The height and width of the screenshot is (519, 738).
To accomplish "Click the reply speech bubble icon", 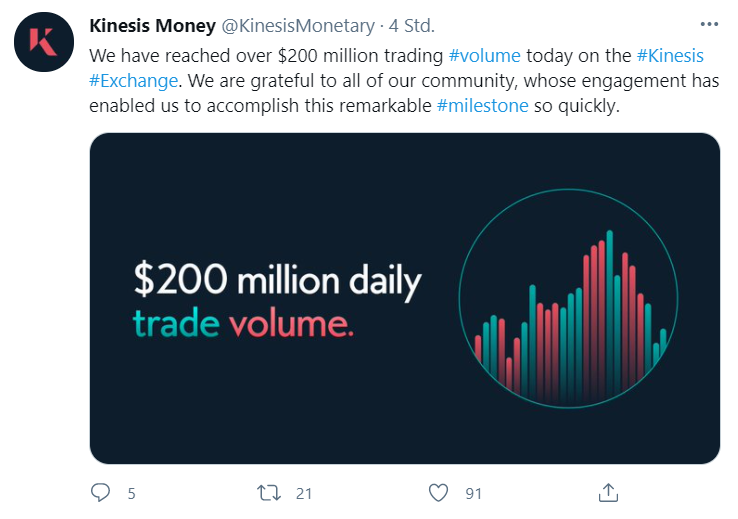I will click(x=100, y=492).
